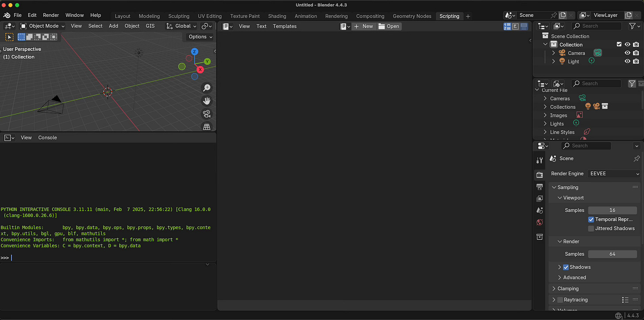Uncheck the Shadows checkbox
This screenshot has height=320, width=644.
click(x=566, y=267)
